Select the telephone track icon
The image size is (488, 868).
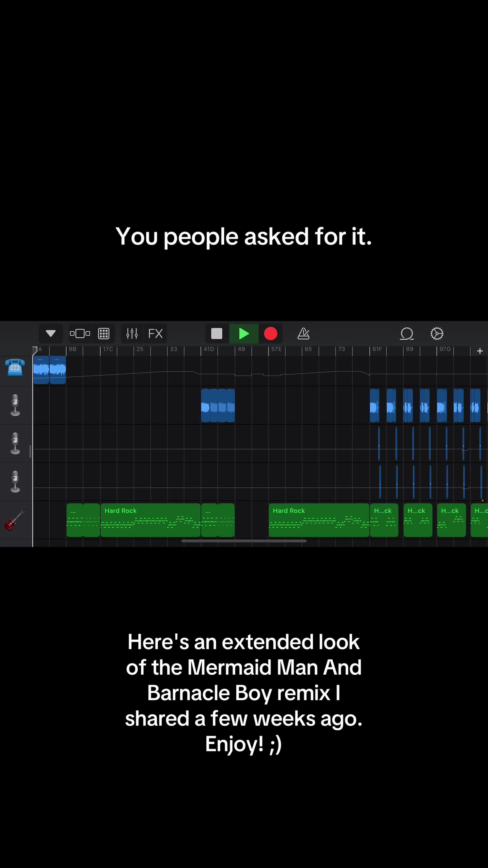coord(15,367)
